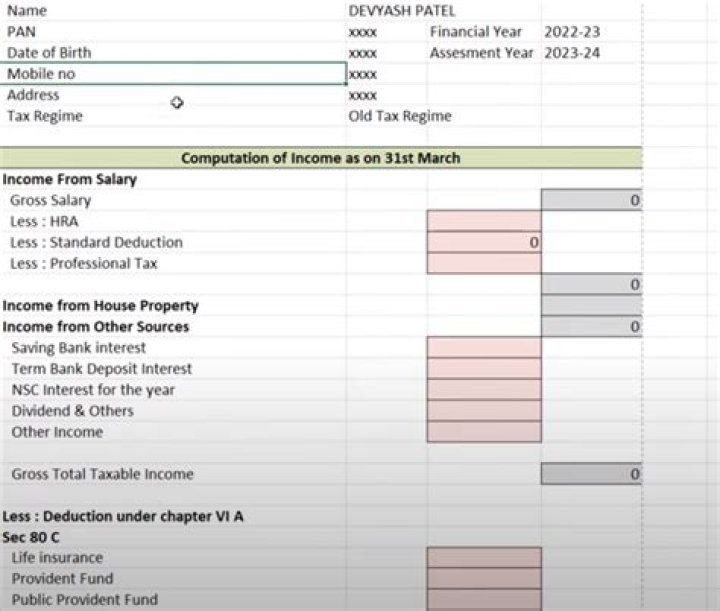The image size is (720, 611).
Task: Click the Old Tax Regime cell
Action: point(400,116)
